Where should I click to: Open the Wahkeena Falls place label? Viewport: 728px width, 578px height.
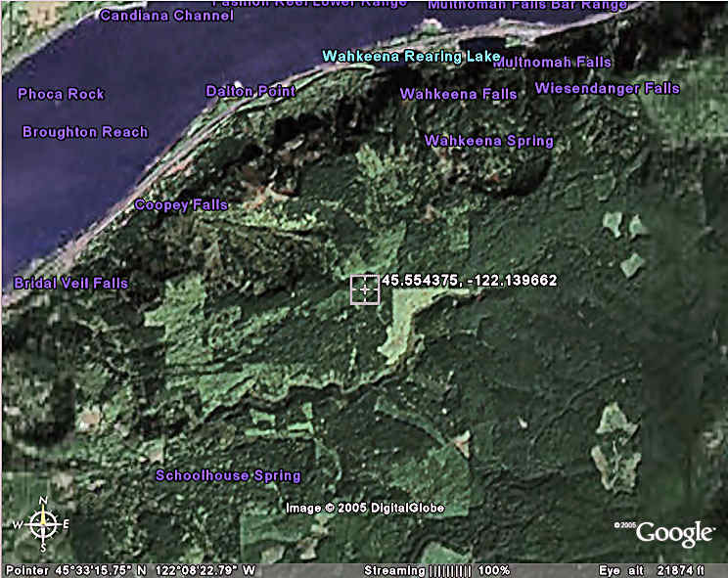tap(458, 95)
